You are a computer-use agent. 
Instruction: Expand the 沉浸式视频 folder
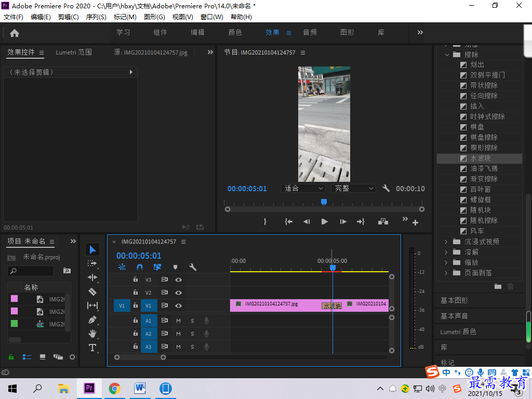coord(446,242)
